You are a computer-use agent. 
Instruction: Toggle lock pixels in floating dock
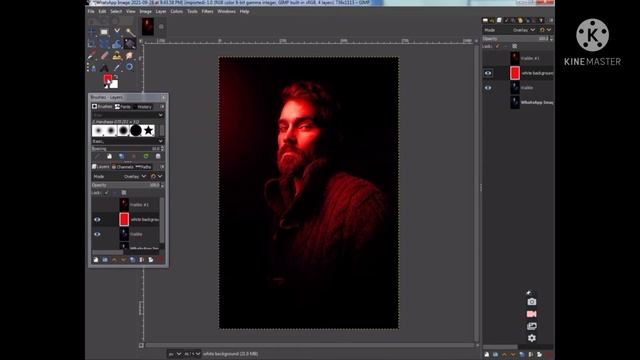(x=106, y=192)
